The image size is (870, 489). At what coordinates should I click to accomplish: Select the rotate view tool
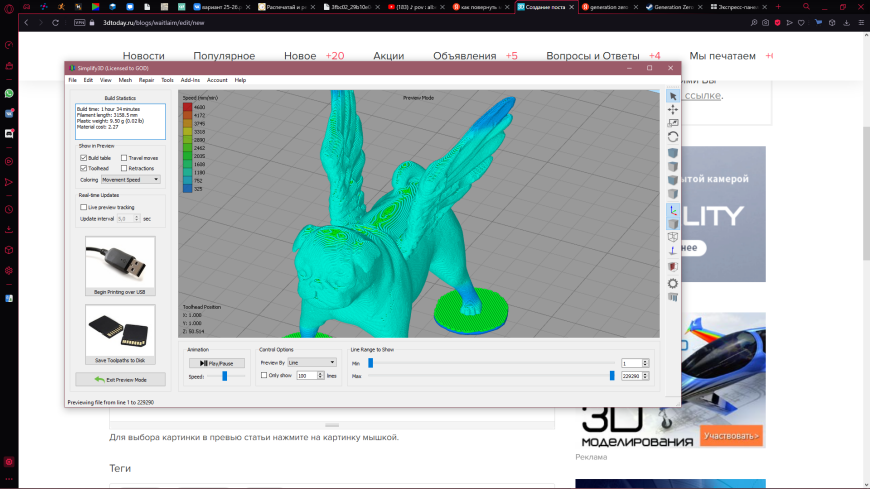(672, 137)
